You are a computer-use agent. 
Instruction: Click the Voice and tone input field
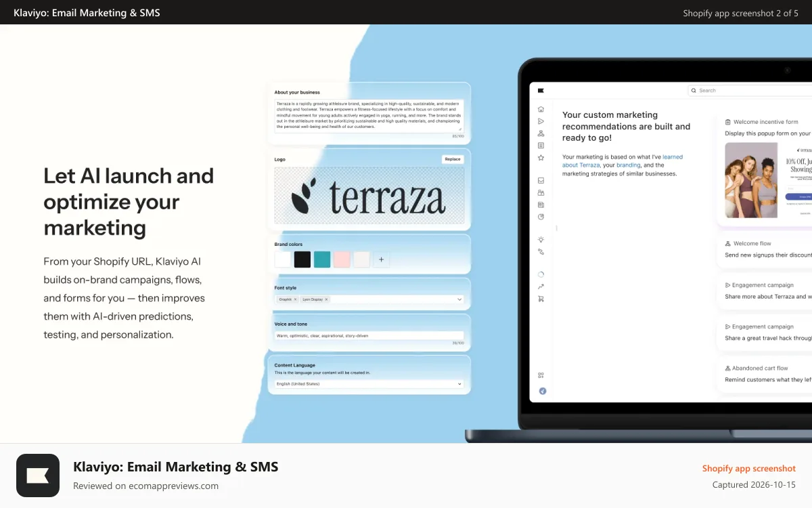pyautogui.click(x=369, y=335)
